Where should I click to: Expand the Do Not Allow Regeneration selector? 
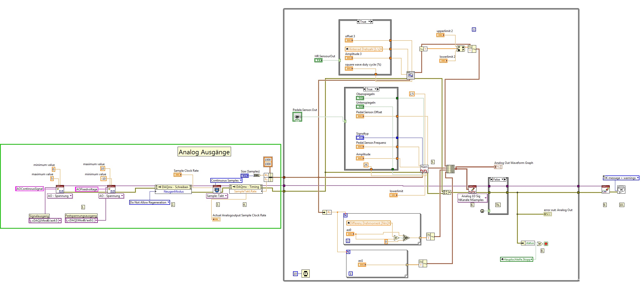pyautogui.click(x=168, y=202)
